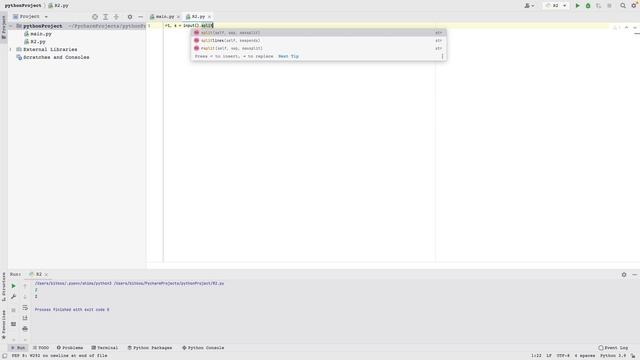This screenshot has width=640, height=360.
Task: Click Python interpreter in status bar
Action: [613, 356]
